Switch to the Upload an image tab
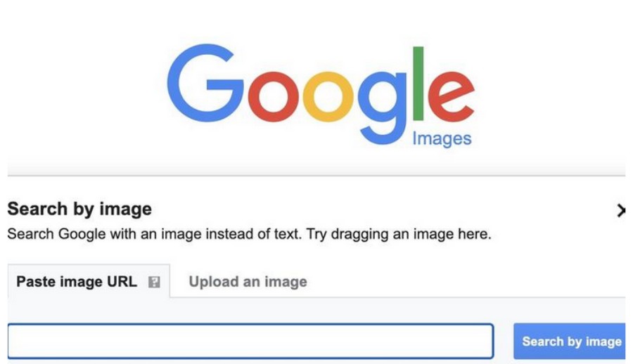The height and width of the screenshot is (364, 633). (248, 282)
